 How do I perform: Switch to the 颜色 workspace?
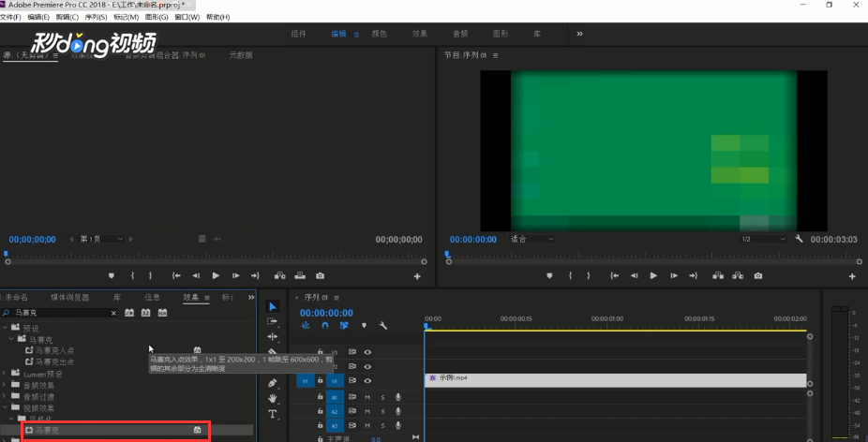380,34
